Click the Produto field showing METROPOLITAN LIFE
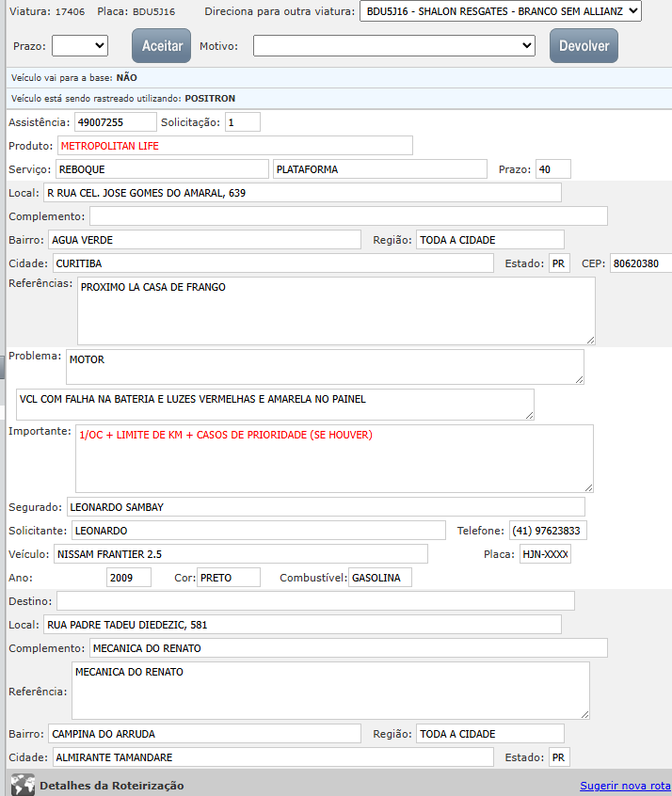This screenshot has width=672, height=796. (x=234, y=146)
